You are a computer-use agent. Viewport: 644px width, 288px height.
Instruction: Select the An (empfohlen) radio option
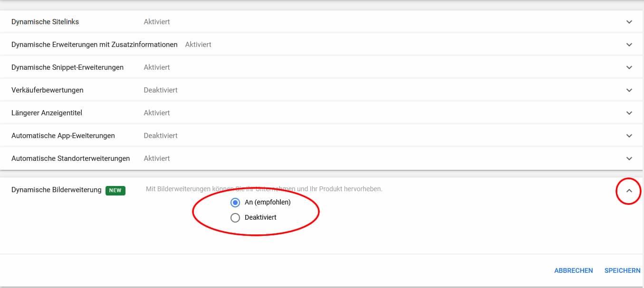tap(235, 203)
